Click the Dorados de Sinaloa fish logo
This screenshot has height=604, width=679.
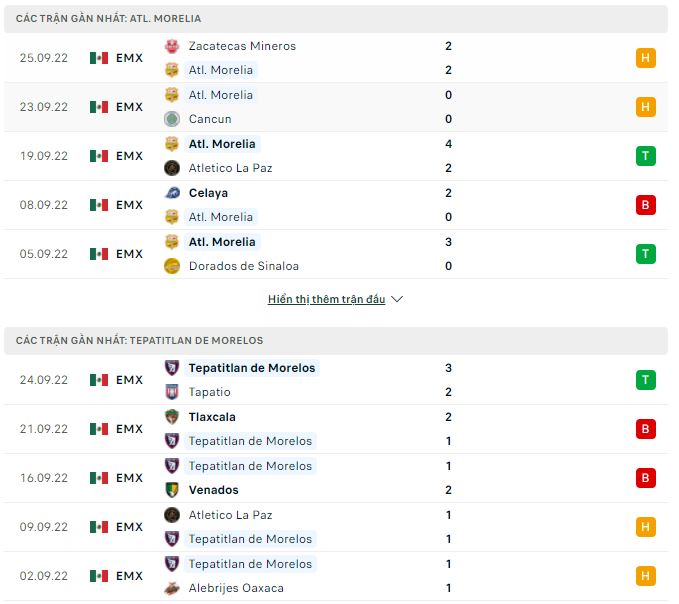pyautogui.click(x=172, y=266)
